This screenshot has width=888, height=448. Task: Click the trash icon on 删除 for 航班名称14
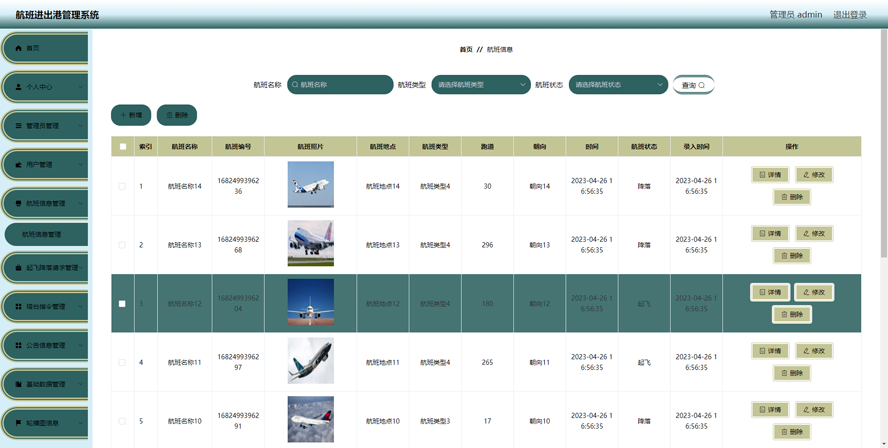coord(784,197)
